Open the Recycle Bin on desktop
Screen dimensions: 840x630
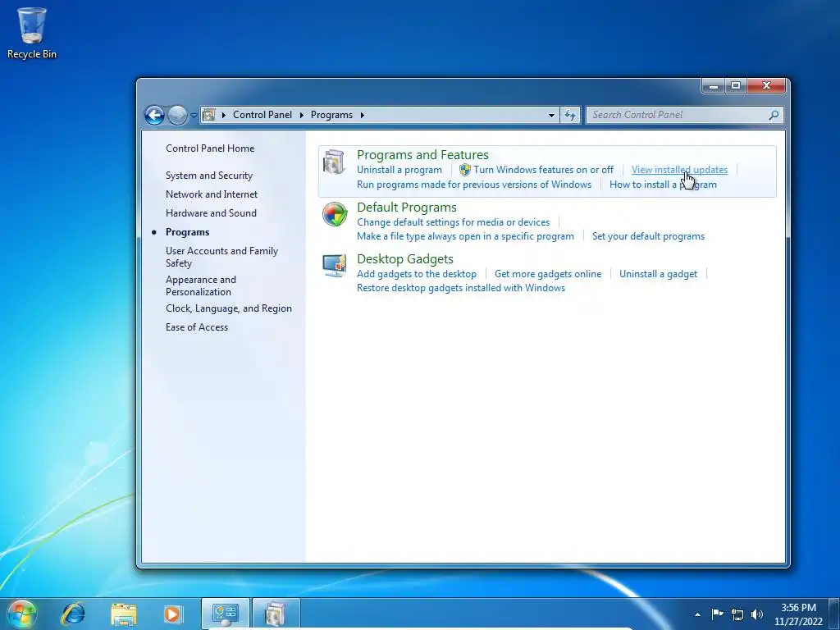[32, 33]
